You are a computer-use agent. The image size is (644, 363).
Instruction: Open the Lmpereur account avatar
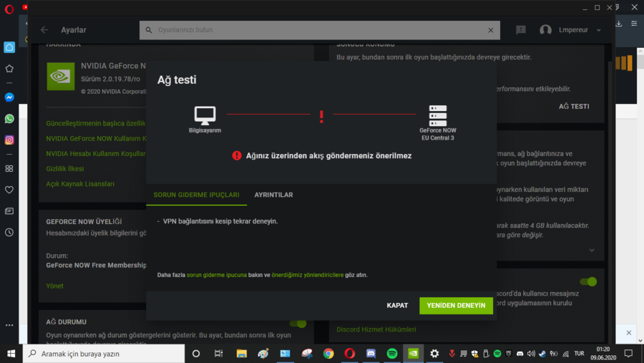tap(545, 30)
